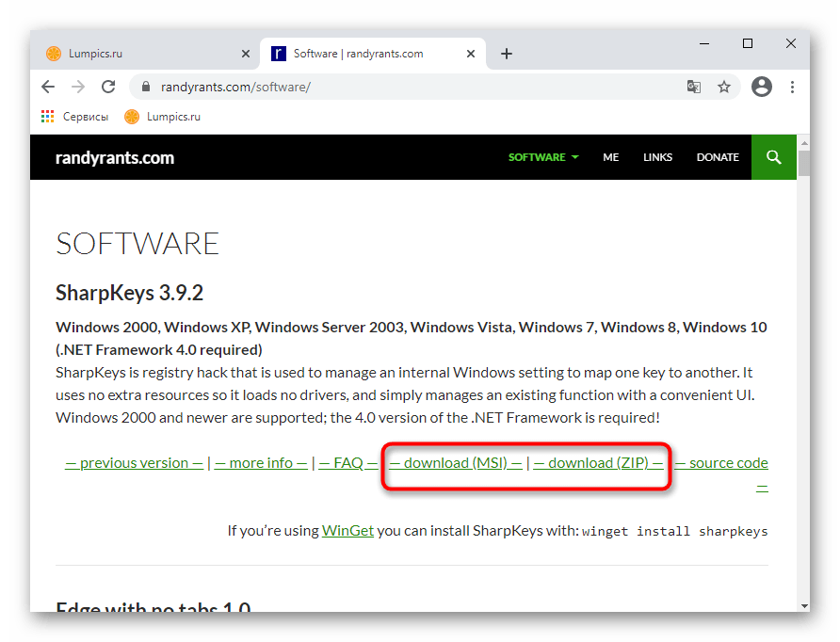
Task: Click the Сервисы bookmark label
Action: pyautogui.click(x=86, y=117)
